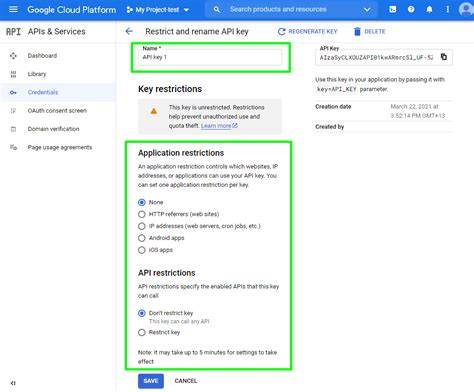
Task: Open the user account avatar
Action: [465, 9]
